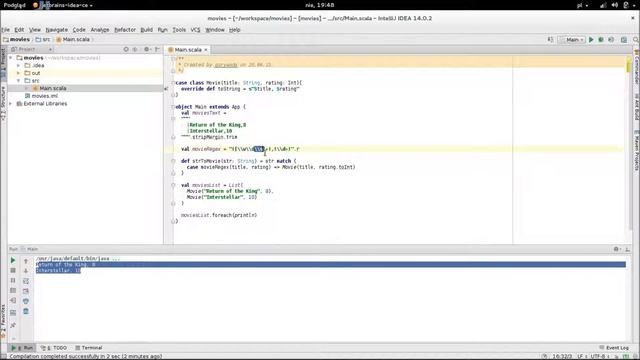Click the print output icon in Run console

26,301
